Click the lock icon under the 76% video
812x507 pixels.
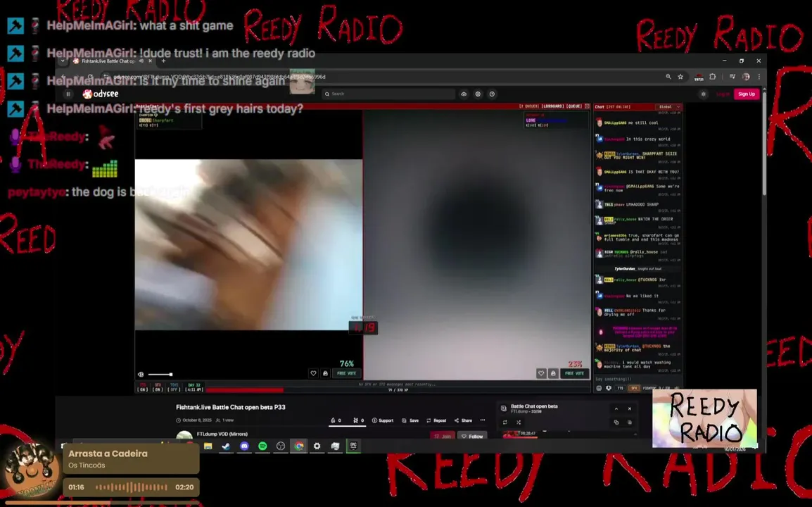[x=325, y=373]
